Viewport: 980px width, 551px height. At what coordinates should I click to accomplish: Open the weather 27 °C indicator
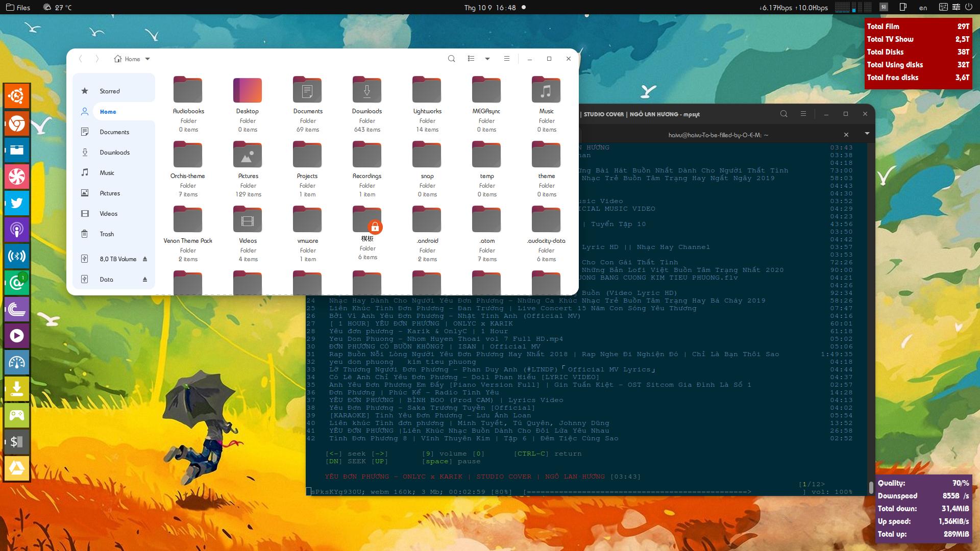[58, 7]
